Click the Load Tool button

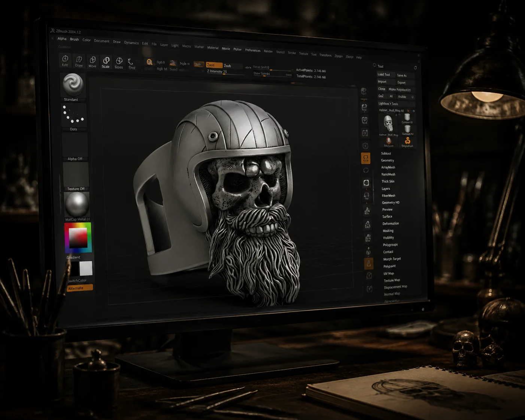386,74
